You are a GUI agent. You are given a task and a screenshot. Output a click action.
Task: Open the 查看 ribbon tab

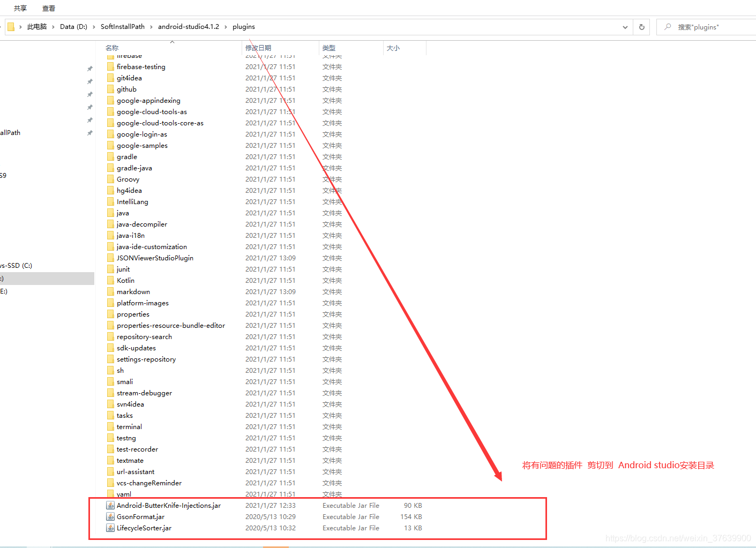pyautogui.click(x=49, y=8)
